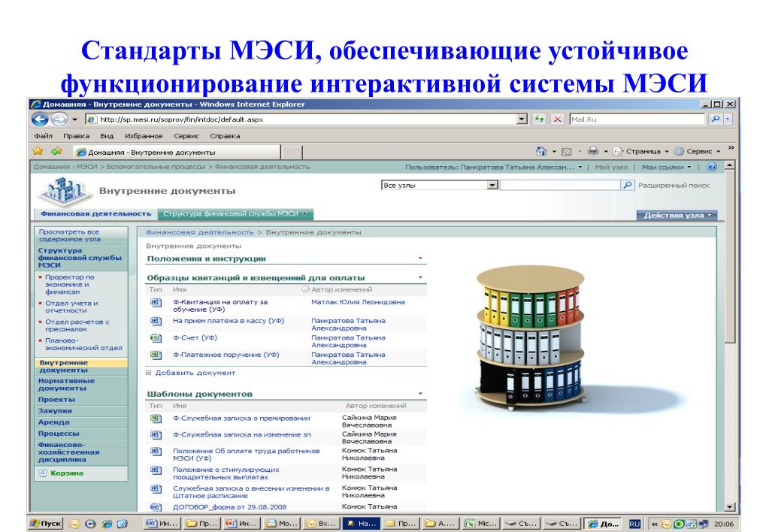Open the Мои ссылки dropdown

pos(666,167)
